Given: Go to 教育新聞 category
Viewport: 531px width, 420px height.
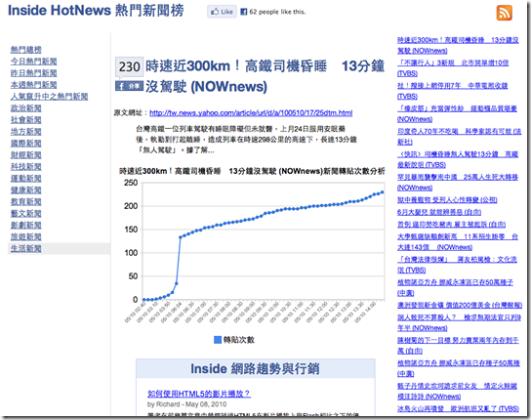Looking at the screenshot, I should pos(26,201).
